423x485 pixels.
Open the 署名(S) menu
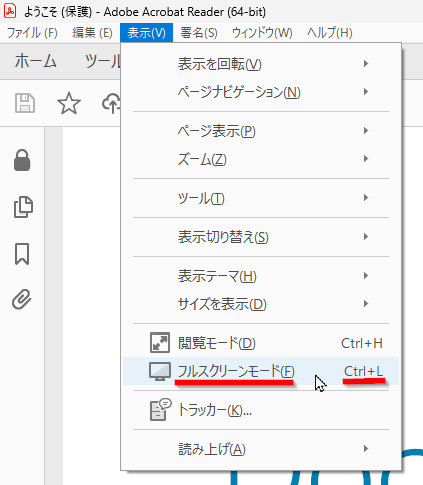coord(199,33)
